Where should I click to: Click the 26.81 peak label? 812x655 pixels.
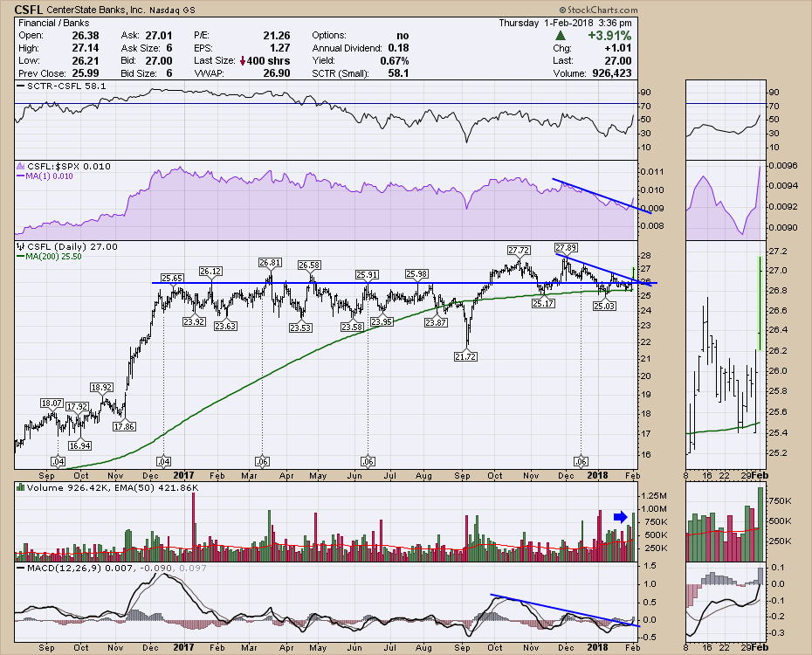pyautogui.click(x=270, y=263)
